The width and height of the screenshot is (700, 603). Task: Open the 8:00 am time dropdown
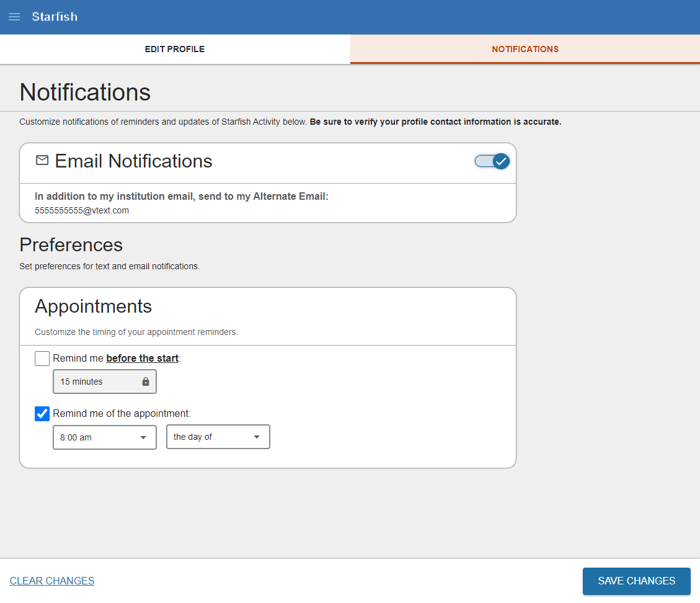point(104,437)
